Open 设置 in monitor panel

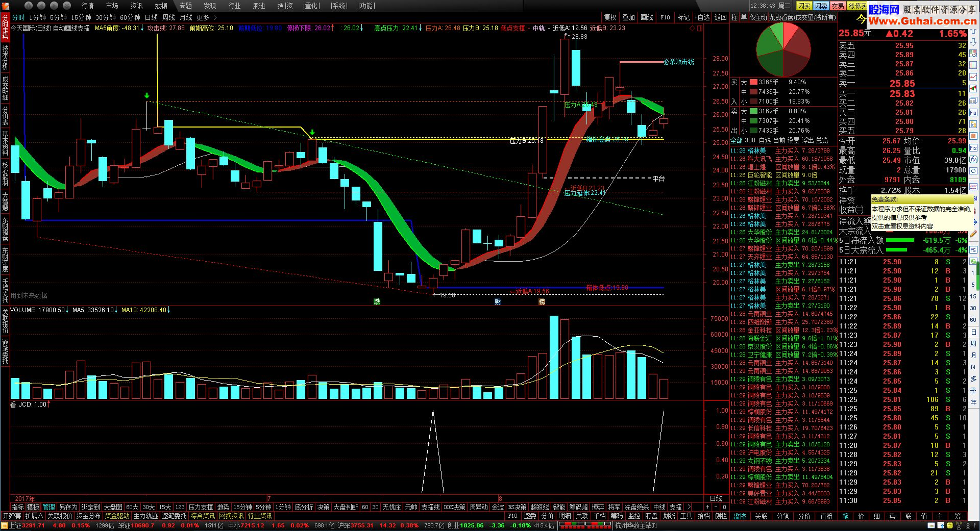[x=793, y=140]
